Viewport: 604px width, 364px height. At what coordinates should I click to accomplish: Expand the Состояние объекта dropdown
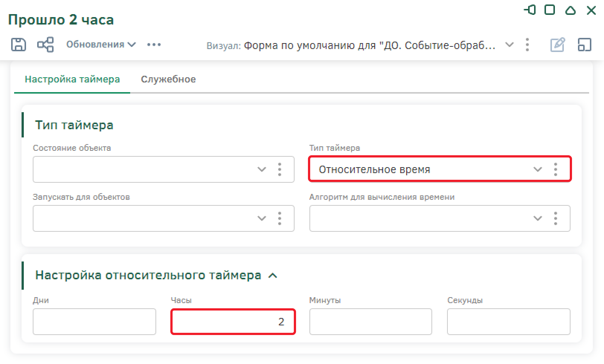click(262, 169)
